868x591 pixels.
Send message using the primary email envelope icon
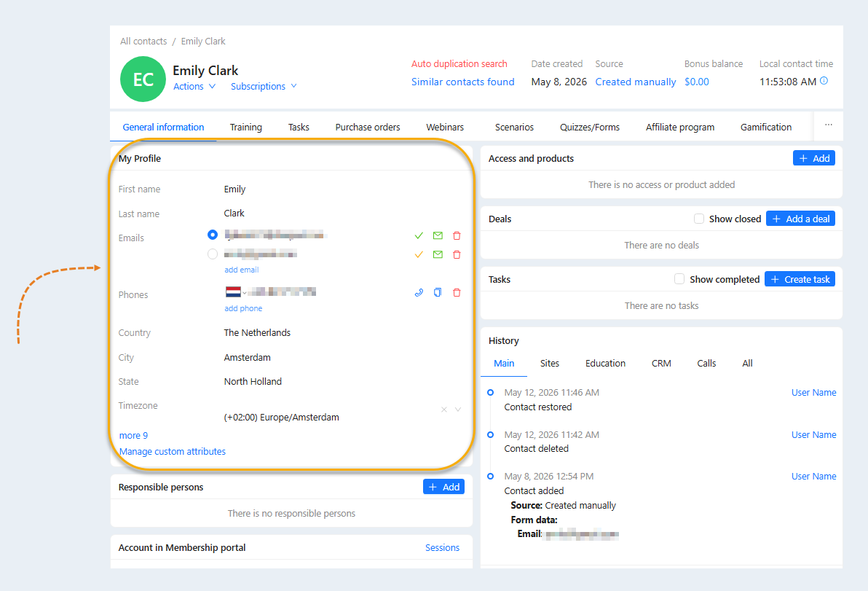pyautogui.click(x=438, y=235)
